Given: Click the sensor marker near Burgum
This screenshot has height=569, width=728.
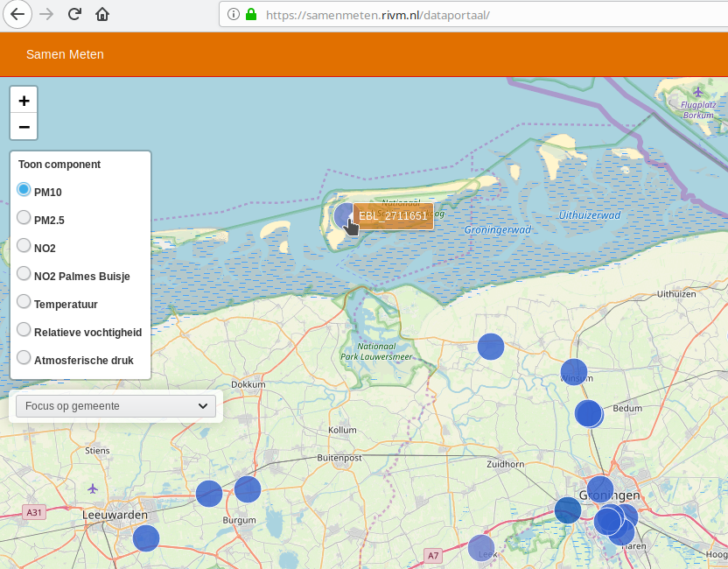Looking at the screenshot, I should pos(248,489).
